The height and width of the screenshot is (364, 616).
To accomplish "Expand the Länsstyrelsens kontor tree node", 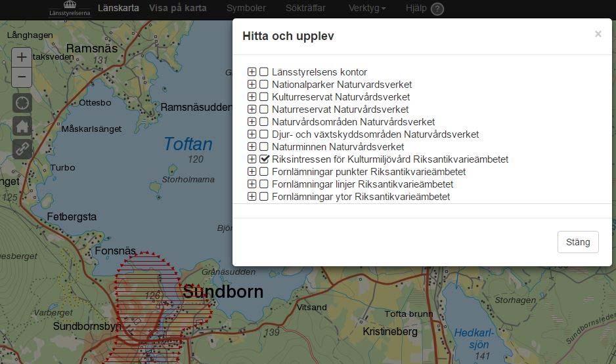I will click(252, 71).
